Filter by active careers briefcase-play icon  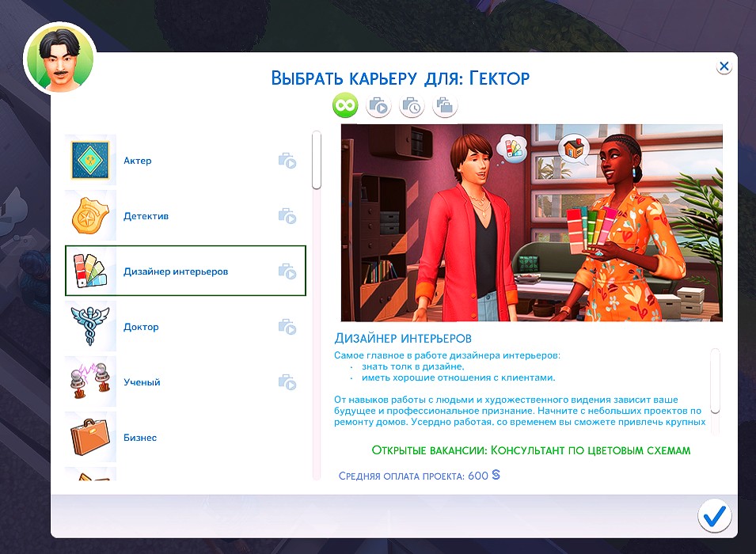(378, 105)
